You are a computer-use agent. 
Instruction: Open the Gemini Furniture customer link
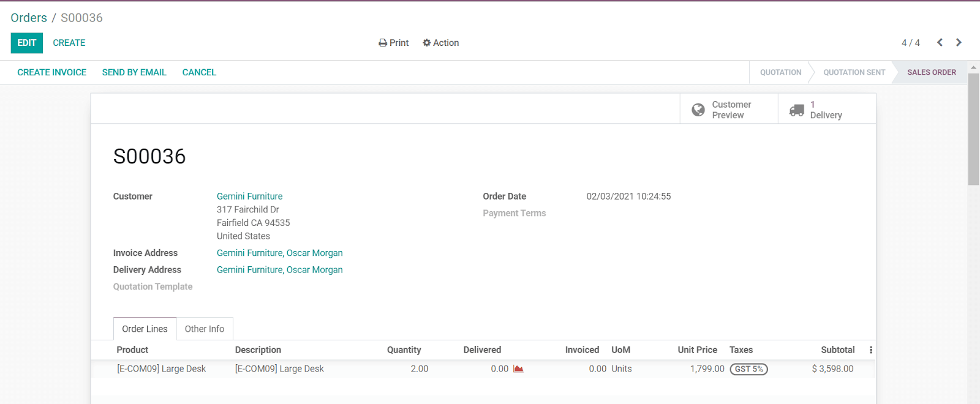point(249,196)
